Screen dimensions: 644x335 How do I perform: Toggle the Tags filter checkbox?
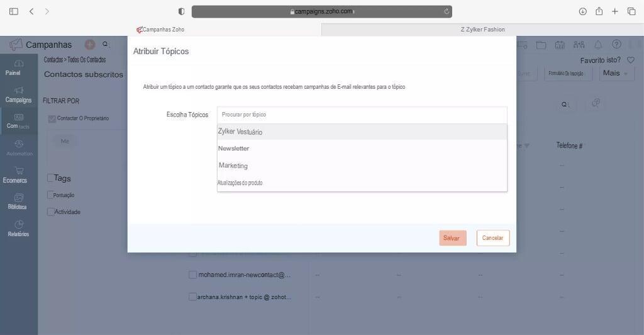click(x=50, y=178)
